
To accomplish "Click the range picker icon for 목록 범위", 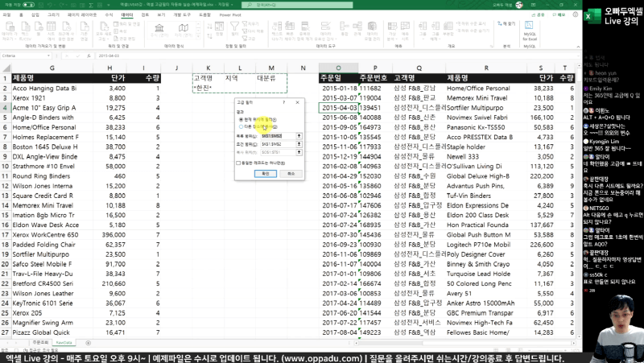I will point(299,136).
